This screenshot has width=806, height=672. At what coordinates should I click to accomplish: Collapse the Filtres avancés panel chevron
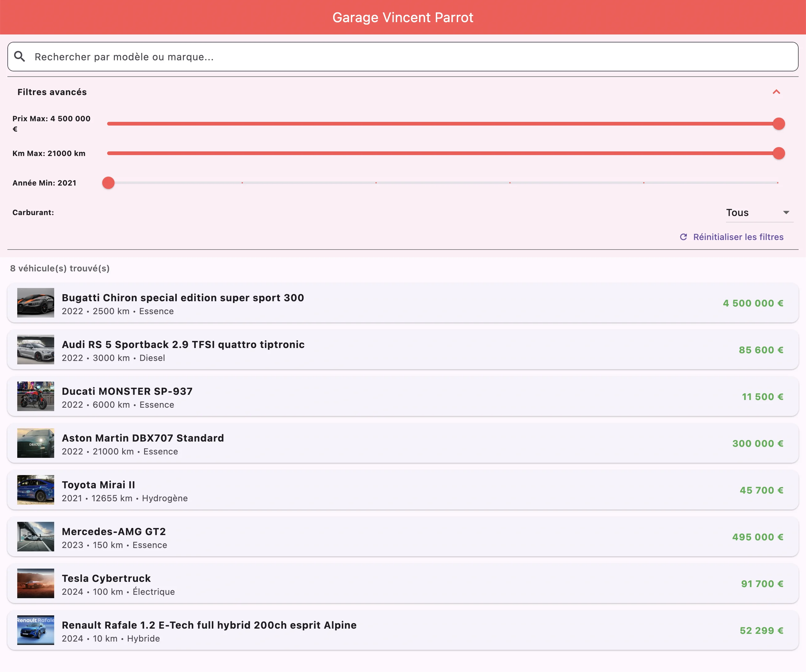[776, 92]
